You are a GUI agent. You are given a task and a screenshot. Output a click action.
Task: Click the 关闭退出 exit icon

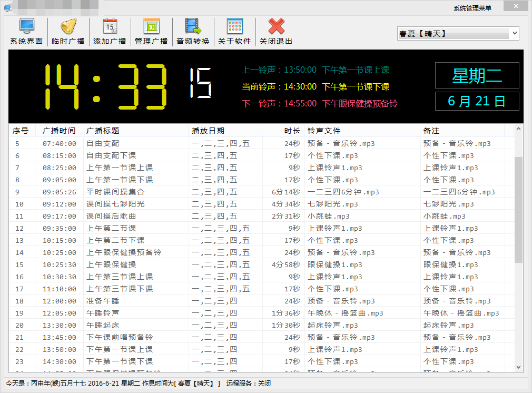pyautogui.click(x=275, y=31)
